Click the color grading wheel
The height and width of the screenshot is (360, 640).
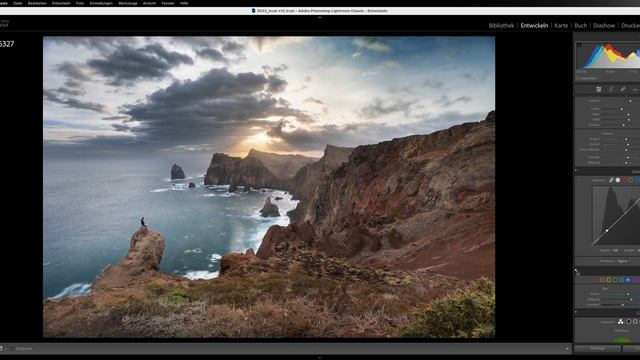click(x=622, y=340)
